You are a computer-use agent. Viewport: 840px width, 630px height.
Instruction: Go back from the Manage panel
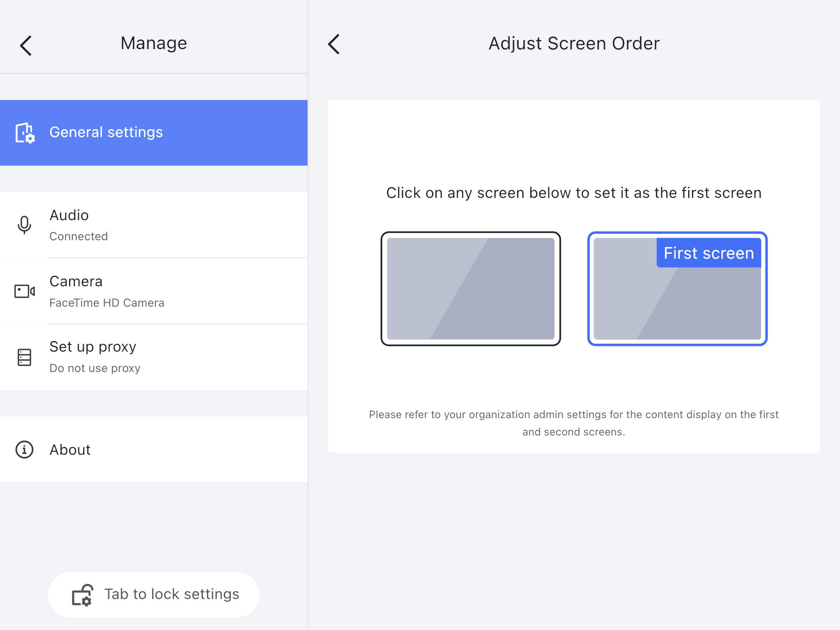tap(26, 46)
